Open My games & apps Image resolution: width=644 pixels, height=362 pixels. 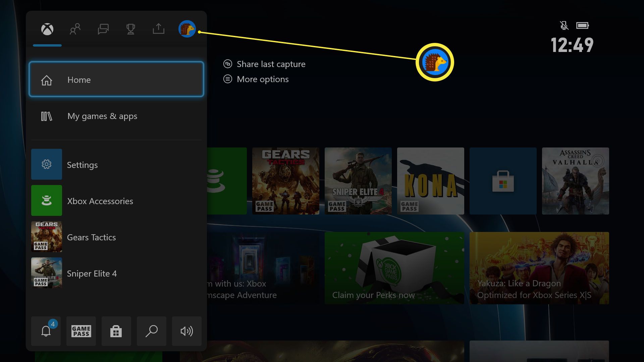pyautogui.click(x=116, y=116)
